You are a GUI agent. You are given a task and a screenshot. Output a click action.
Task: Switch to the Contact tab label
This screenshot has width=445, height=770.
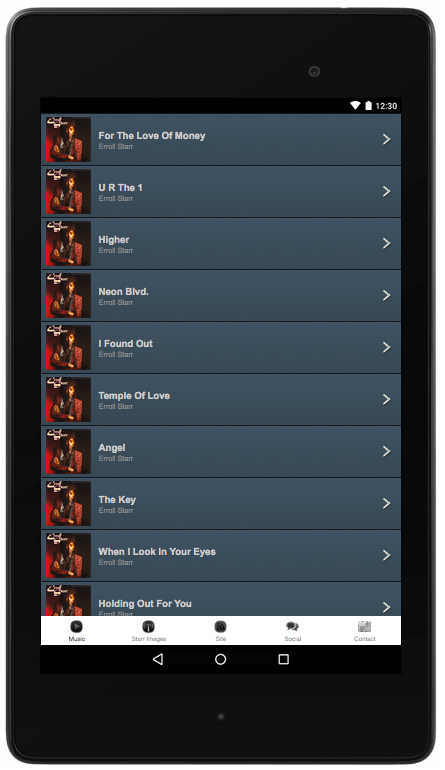tap(364, 639)
